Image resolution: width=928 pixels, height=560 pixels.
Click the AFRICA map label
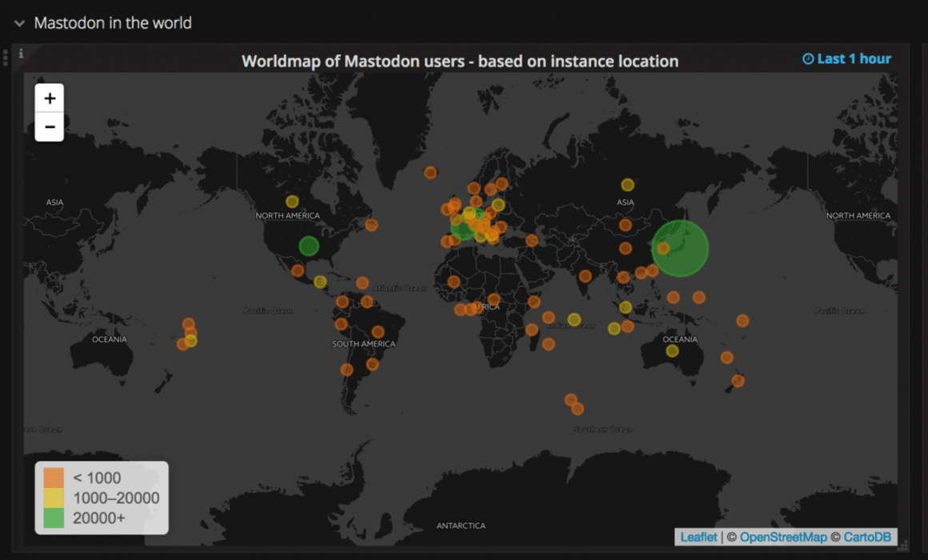(x=486, y=306)
